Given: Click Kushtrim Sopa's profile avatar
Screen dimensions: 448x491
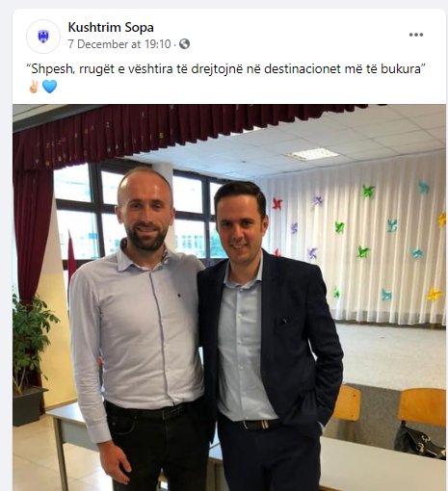Looking at the screenshot, I should [43, 37].
